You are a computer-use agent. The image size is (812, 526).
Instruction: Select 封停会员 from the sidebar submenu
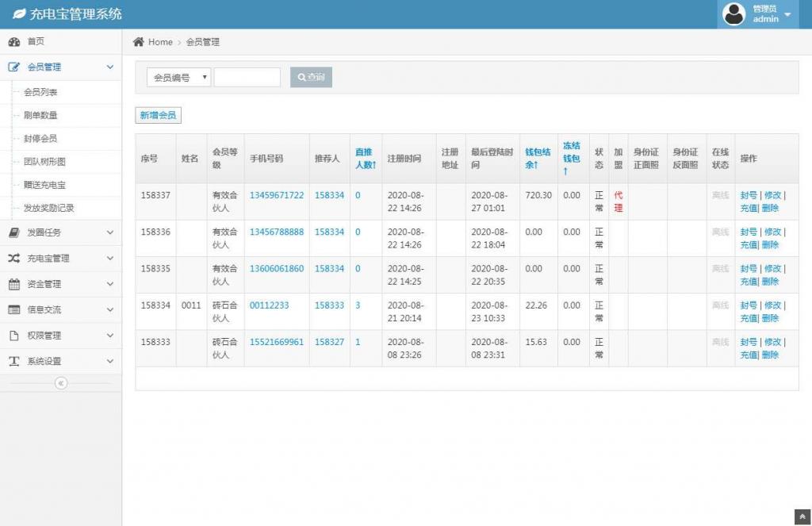pos(40,139)
